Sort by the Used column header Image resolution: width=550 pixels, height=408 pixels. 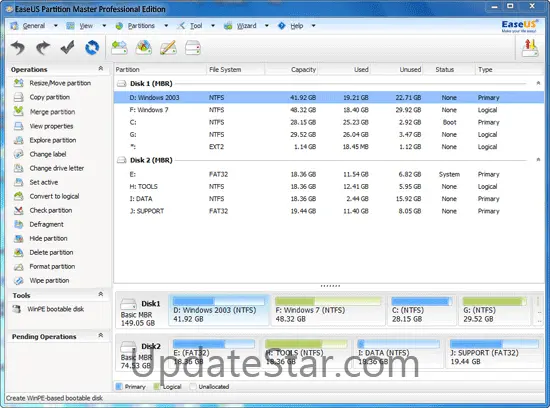[344, 69]
